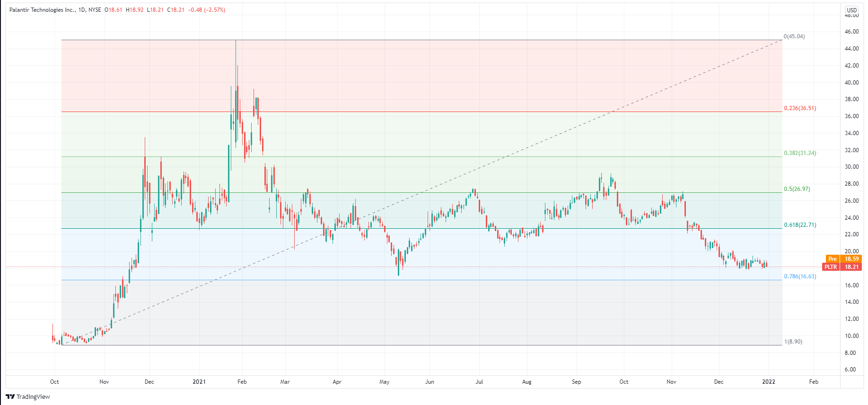Click the Jun label on time axis
The height and width of the screenshot is (405, 868).
[430, 382]
